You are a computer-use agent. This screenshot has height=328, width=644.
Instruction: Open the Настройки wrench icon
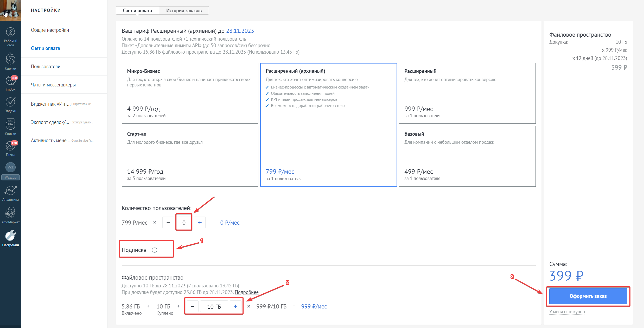pyautogui.click(x=10, y=238)
